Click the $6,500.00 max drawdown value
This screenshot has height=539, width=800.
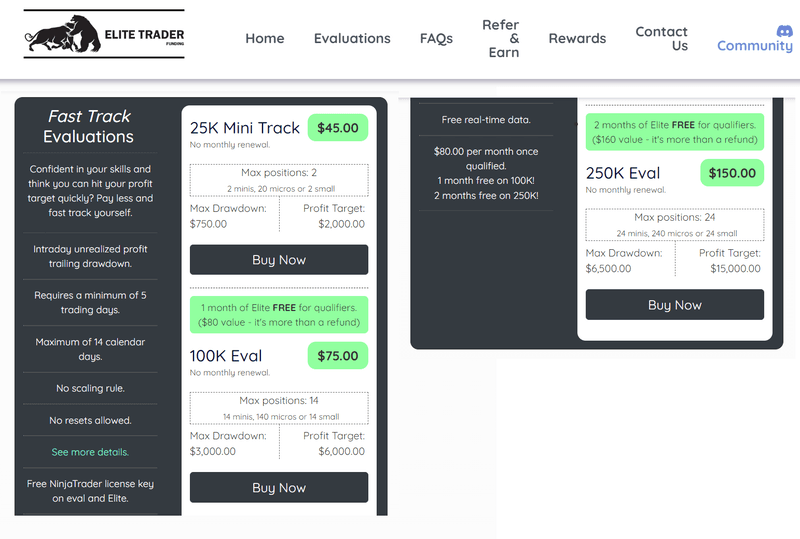608,268
